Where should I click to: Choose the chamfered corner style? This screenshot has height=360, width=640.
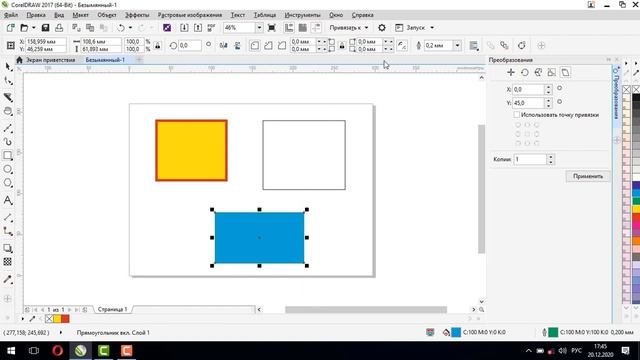tap(282, 45)
